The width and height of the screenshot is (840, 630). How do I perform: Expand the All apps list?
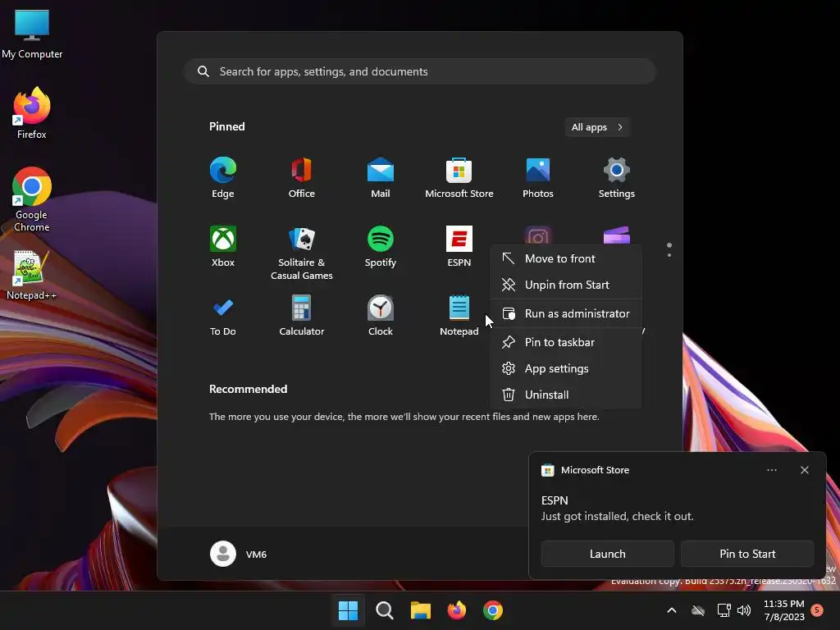coord(597,127)
